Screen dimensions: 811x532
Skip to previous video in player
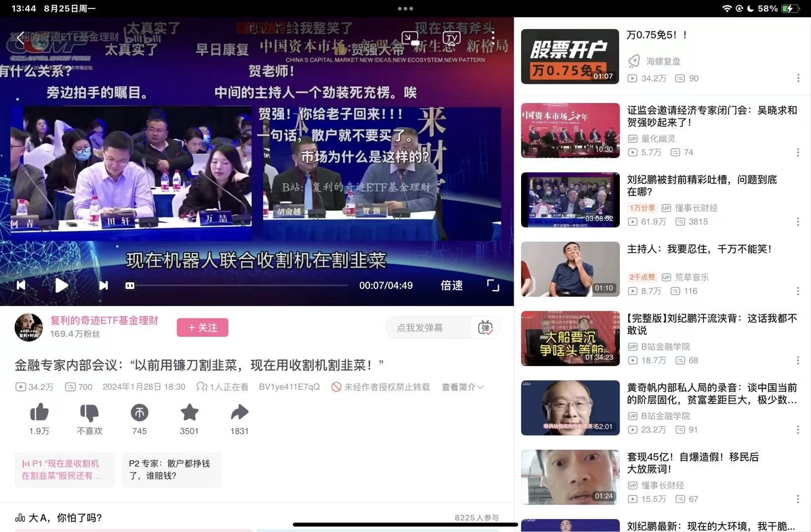[x=21, y=285]
